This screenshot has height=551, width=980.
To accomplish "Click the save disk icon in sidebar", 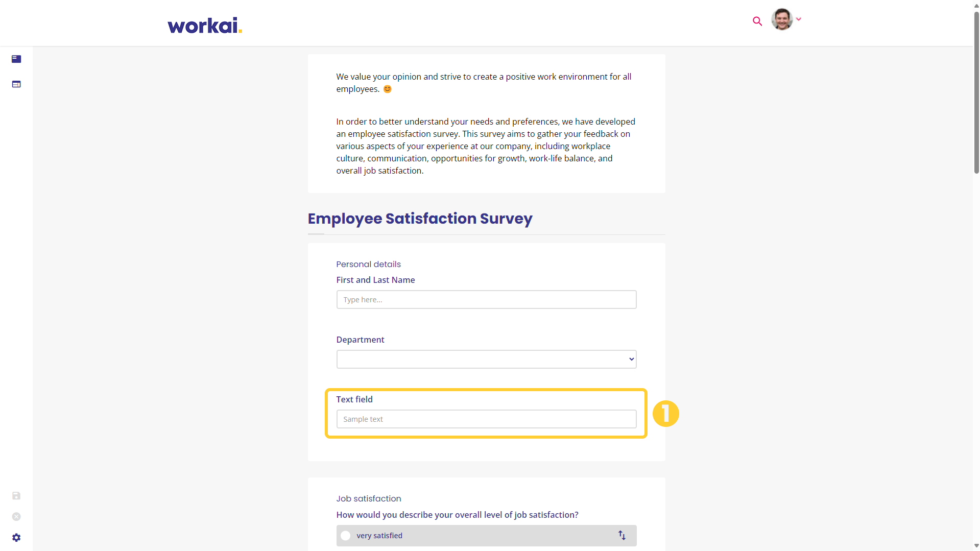I will pos(16,496).
